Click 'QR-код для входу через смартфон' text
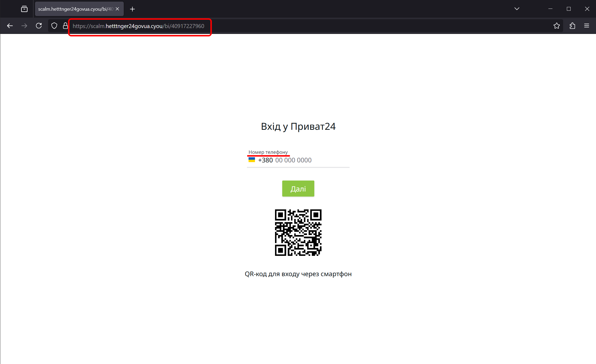The image size is (596, 364). [298, 274]
